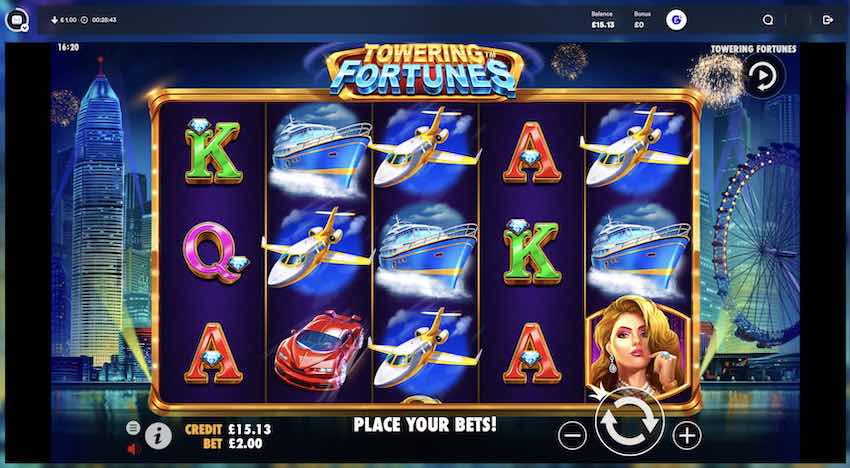The image size is (850, 468).
Task: Click the session timer clock icon
Action: pyautogui.click(x=84, y=20)
